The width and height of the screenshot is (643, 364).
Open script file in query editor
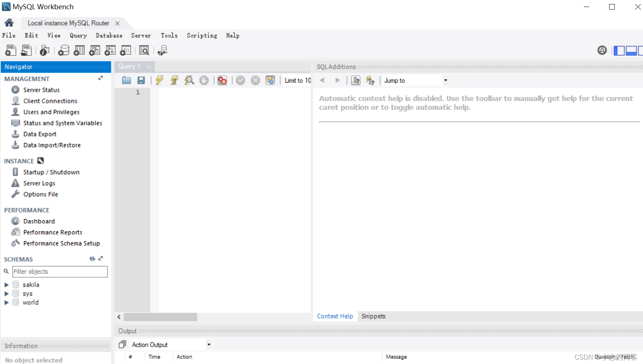[x=127, y=80]
